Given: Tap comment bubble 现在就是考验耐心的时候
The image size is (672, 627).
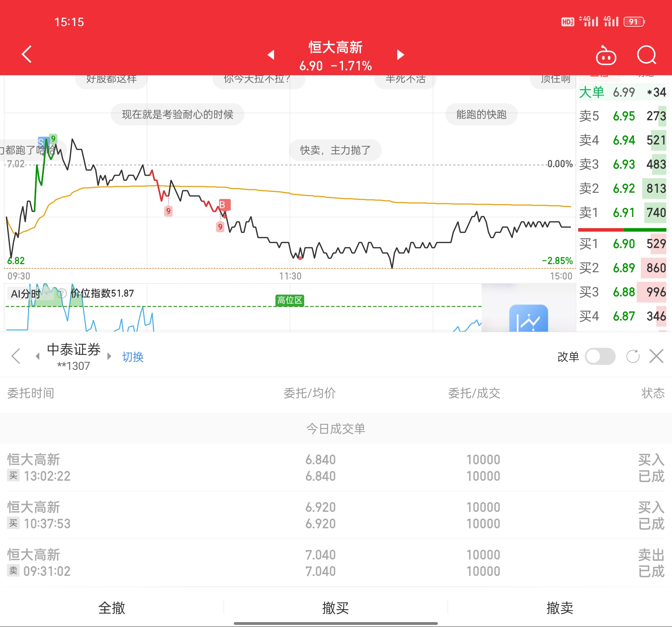Looking at the screenshot, I should click(177, 114).
